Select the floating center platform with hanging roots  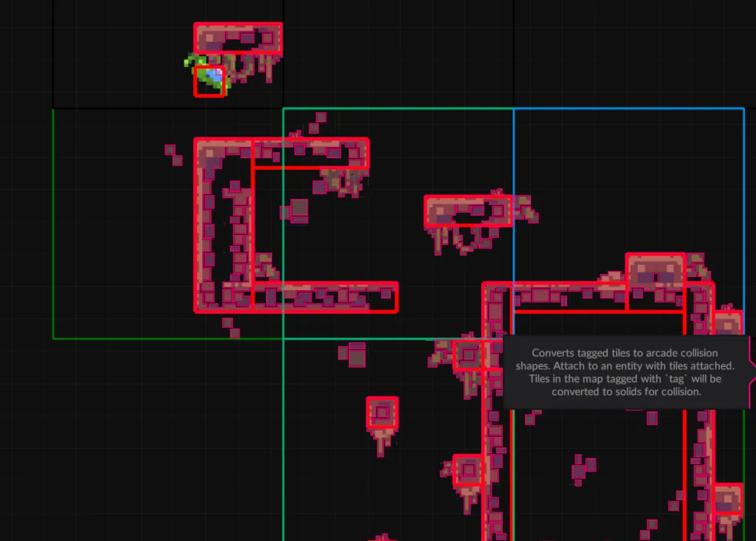coord(468,212)
